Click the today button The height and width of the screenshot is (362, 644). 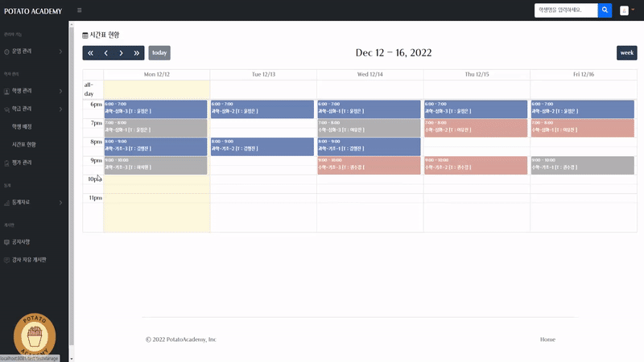159,53
